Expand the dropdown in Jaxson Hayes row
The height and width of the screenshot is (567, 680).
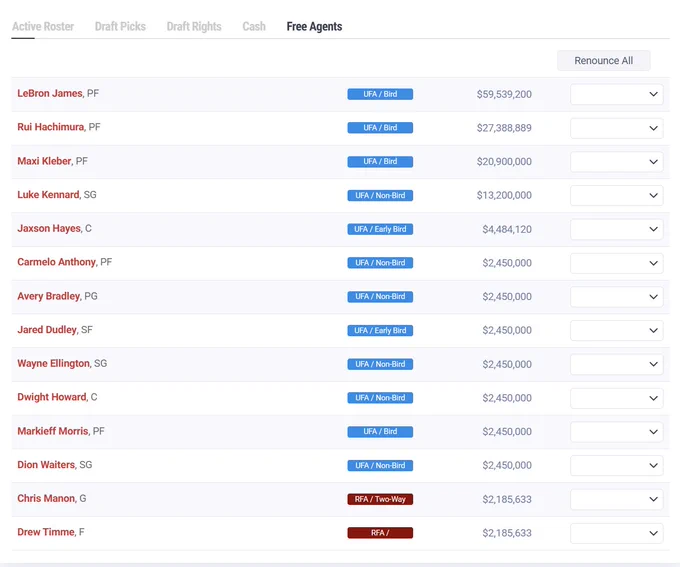coord(617,229)
